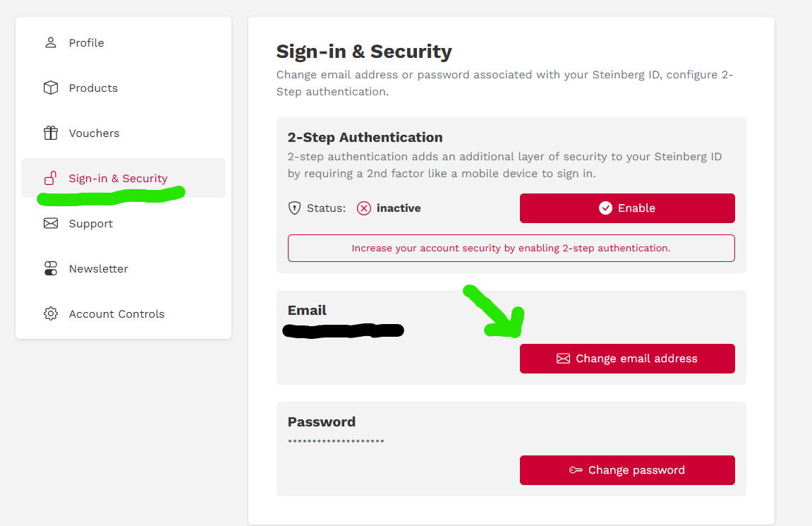Viewport: 812px width, 526px height.
Task: Open Newsletter settings
Action: point(98,268)
